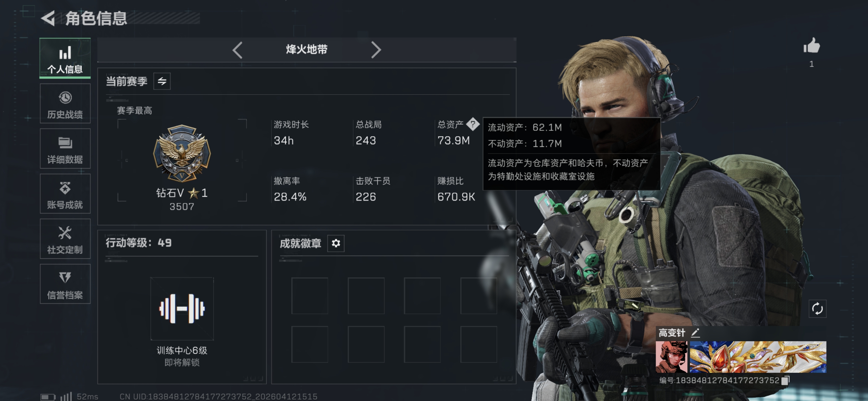Go back using the arrow beside 角色信息
868x401 pixels.
48,18
